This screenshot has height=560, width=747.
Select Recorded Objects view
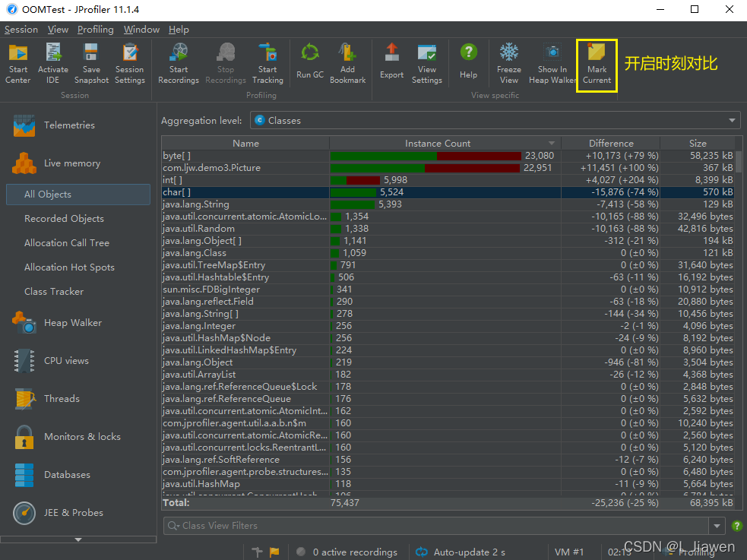64,219
